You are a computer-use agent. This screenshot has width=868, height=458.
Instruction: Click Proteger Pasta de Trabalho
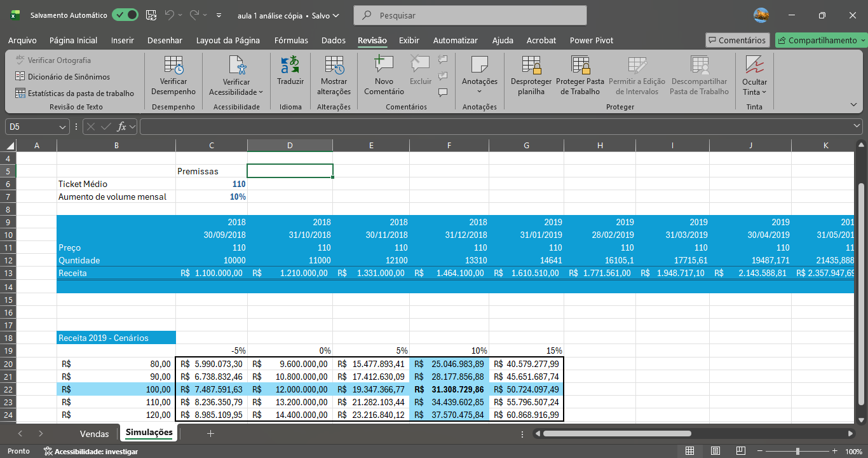[580, 76]
